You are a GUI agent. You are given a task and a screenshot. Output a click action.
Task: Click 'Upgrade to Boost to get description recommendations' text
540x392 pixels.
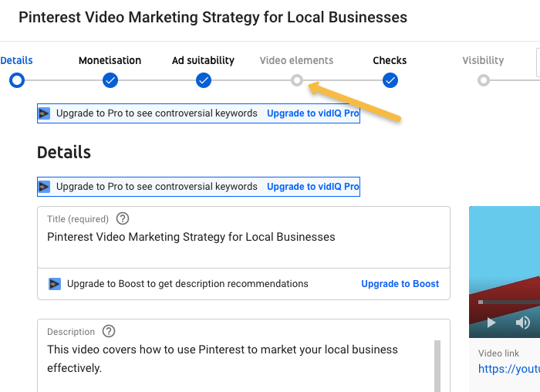coord(187,284)
